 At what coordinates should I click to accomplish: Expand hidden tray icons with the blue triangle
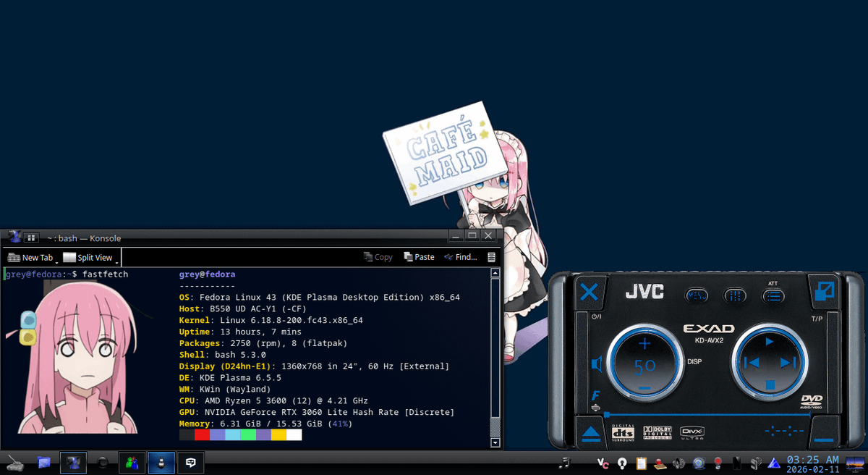pyautogui.click(x=775, y=463)
